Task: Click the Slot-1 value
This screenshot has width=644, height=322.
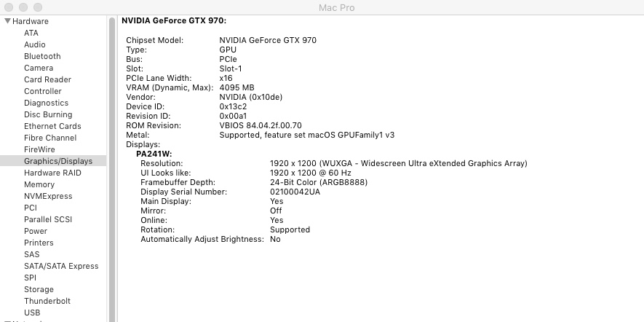Action: point(231,68)
